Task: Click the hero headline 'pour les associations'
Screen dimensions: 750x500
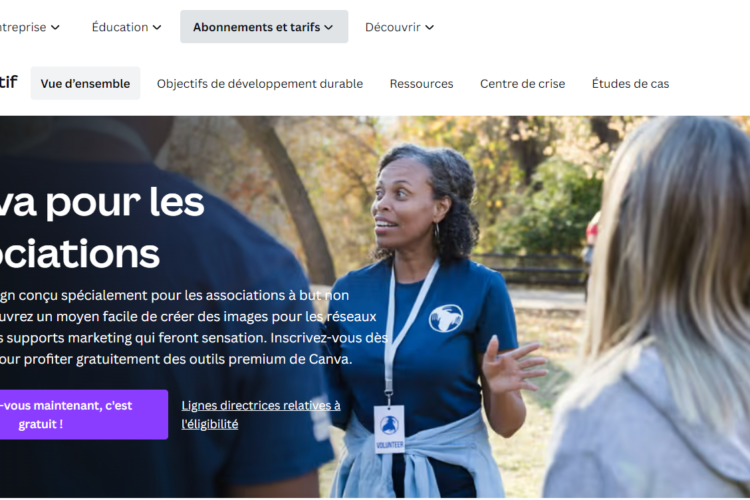Action: click(x=102, y=228)
